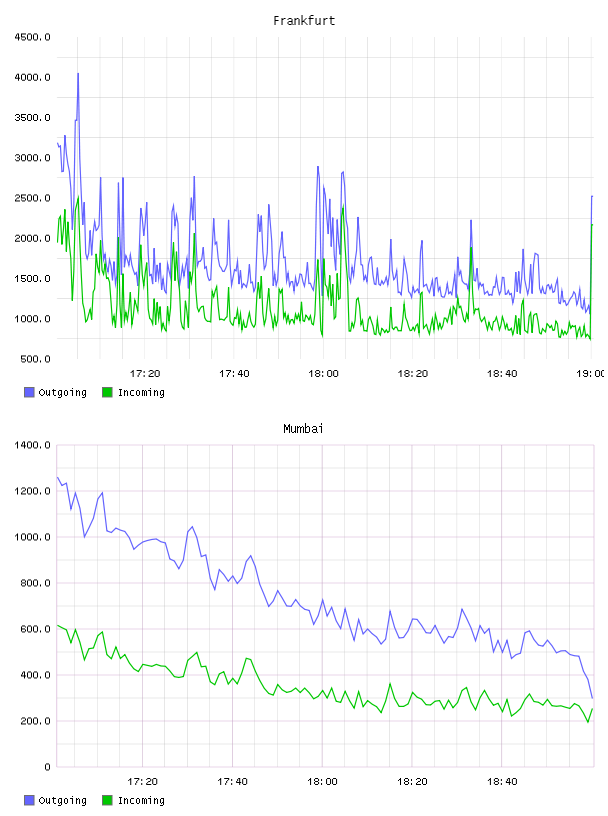Screen dimensions: 608x816
Task: Click Mumbai's blue Outgoing legend swatch
Action: (x=29, y=800)
